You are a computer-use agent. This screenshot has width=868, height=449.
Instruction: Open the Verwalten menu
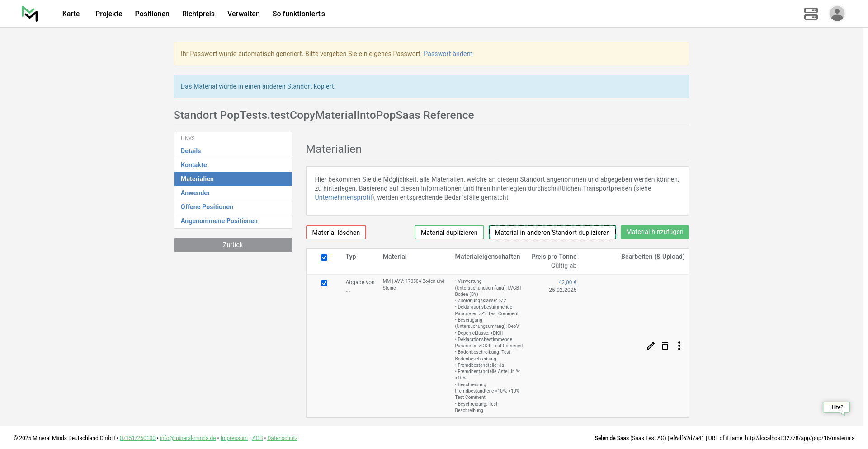(x=243, y=14)
